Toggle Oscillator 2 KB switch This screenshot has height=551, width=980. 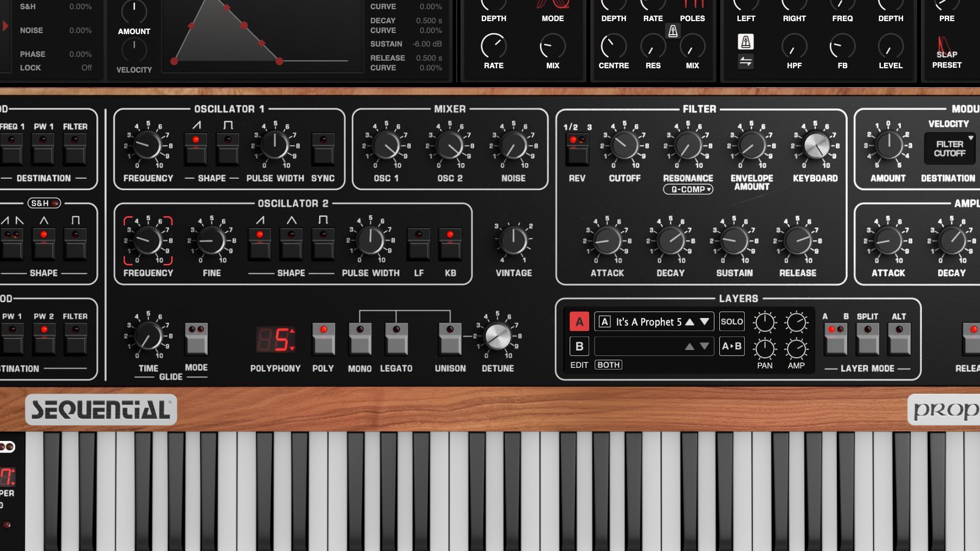tap(450, 244)
